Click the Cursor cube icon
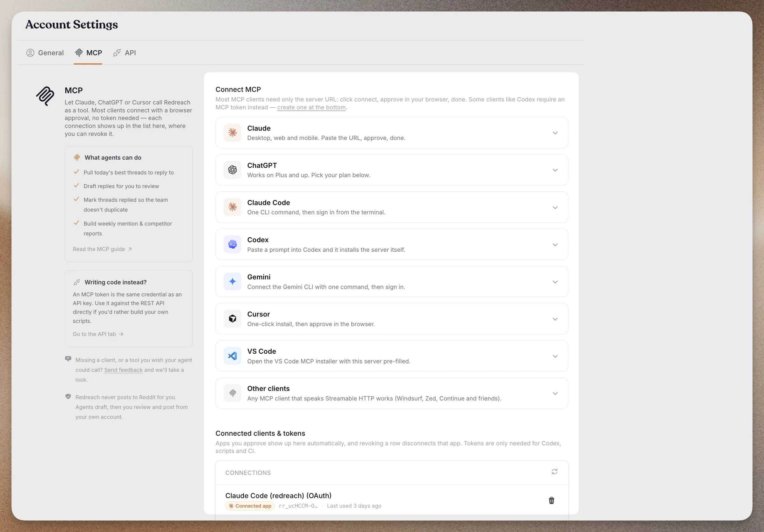The image size is (764, 532). pos(232,319)
